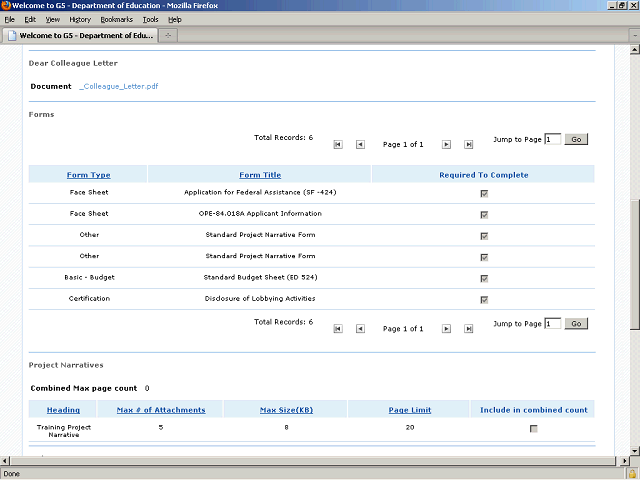The width and height of the screenshot is (640, 480).
Task: Click the top last-page pagination icon
Action: (468, 145)
